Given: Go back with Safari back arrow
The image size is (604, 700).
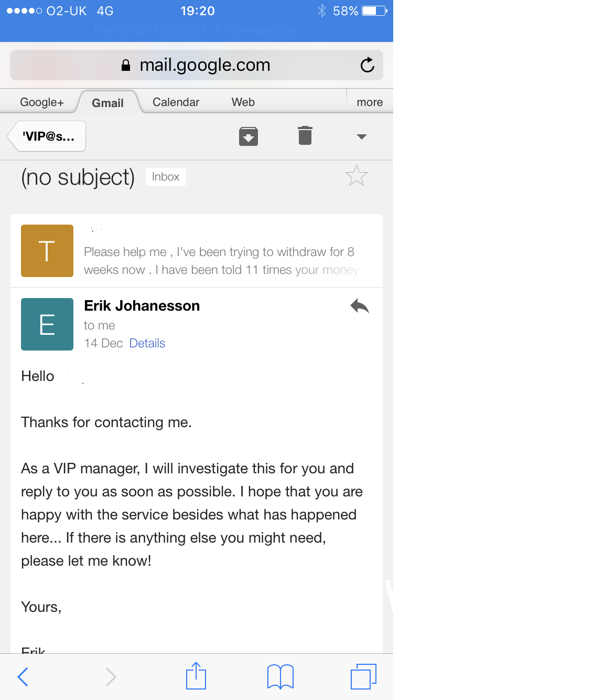Looking at the screenshot, I should pyautogui.click(x=23, y=676).
